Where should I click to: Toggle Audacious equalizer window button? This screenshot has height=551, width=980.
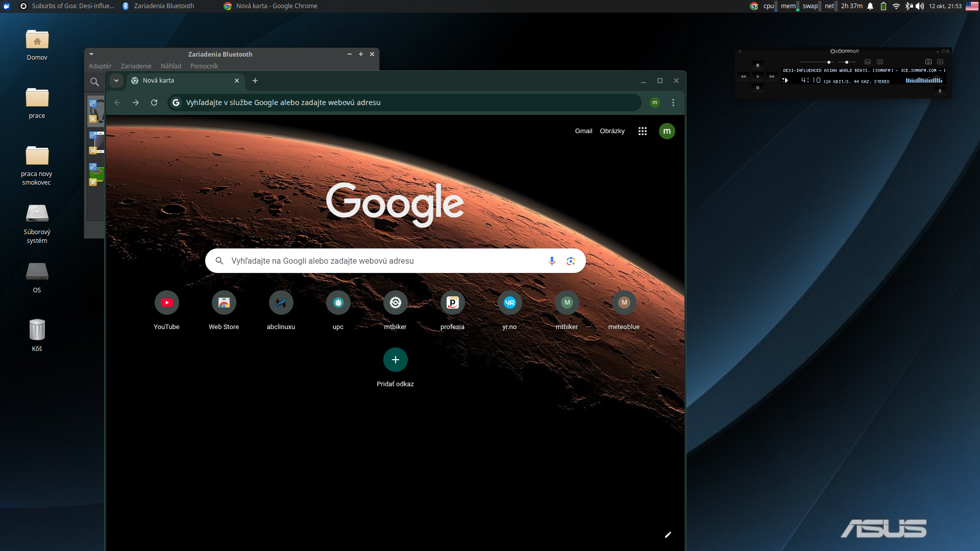(868, 62)
